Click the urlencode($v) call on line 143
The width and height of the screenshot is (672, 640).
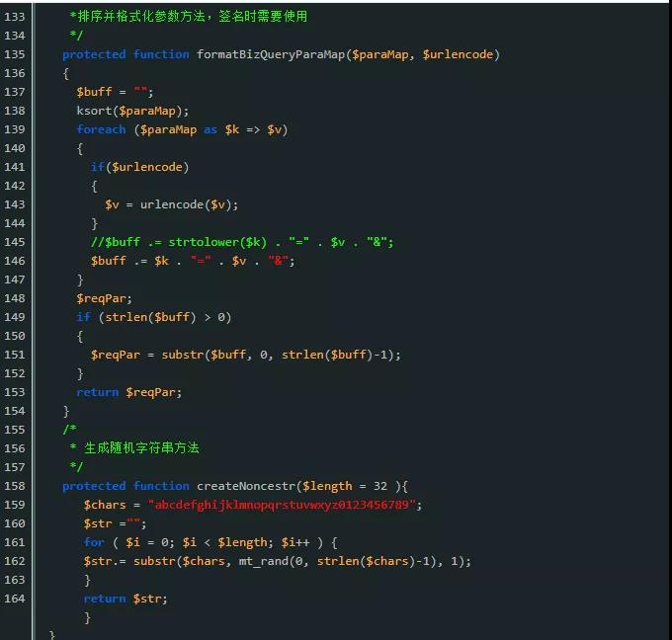189,204
